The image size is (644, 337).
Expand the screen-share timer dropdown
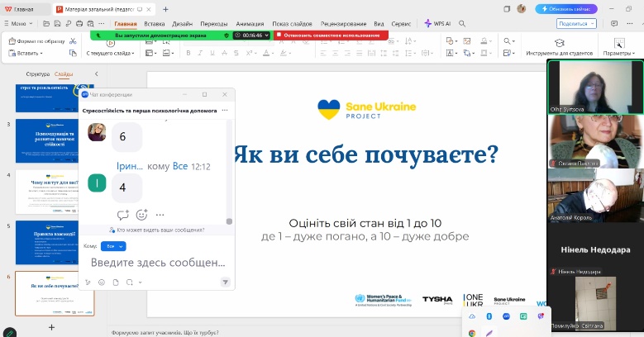point(252,36)
